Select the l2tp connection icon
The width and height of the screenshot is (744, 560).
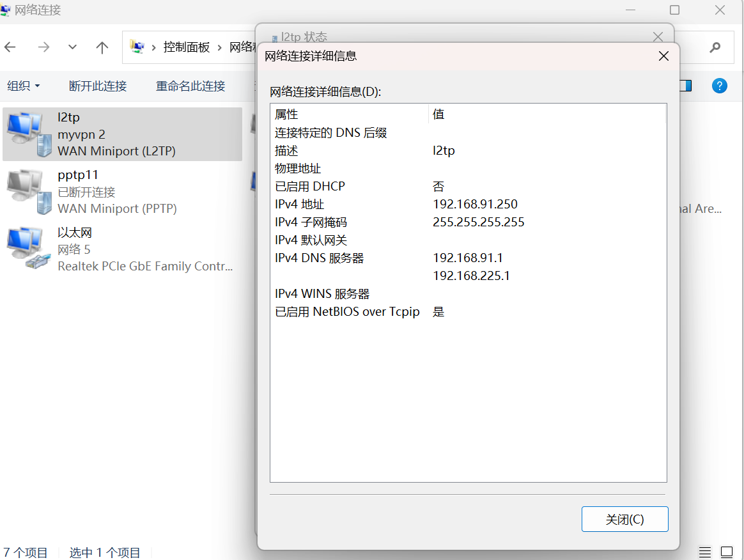(x=29, y=134)
